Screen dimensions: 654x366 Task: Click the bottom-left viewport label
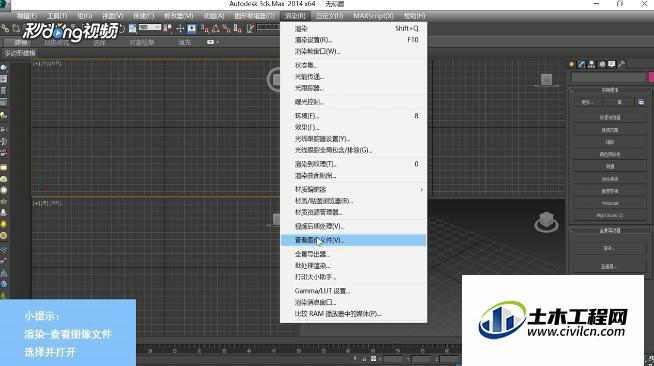[47, 203]
